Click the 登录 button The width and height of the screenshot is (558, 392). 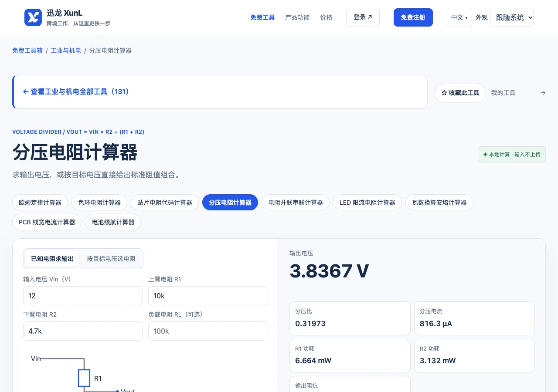(363, 17)
